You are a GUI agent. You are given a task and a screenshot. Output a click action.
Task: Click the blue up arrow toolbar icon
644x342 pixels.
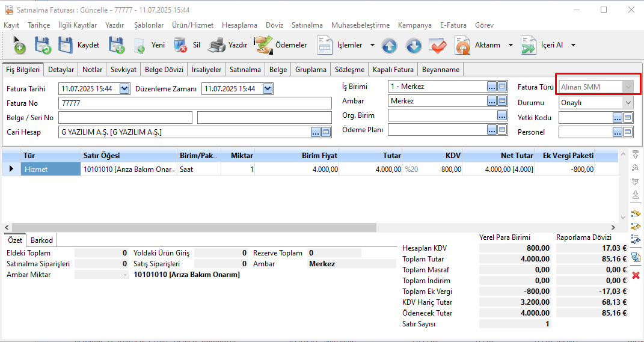coord(390,45)
